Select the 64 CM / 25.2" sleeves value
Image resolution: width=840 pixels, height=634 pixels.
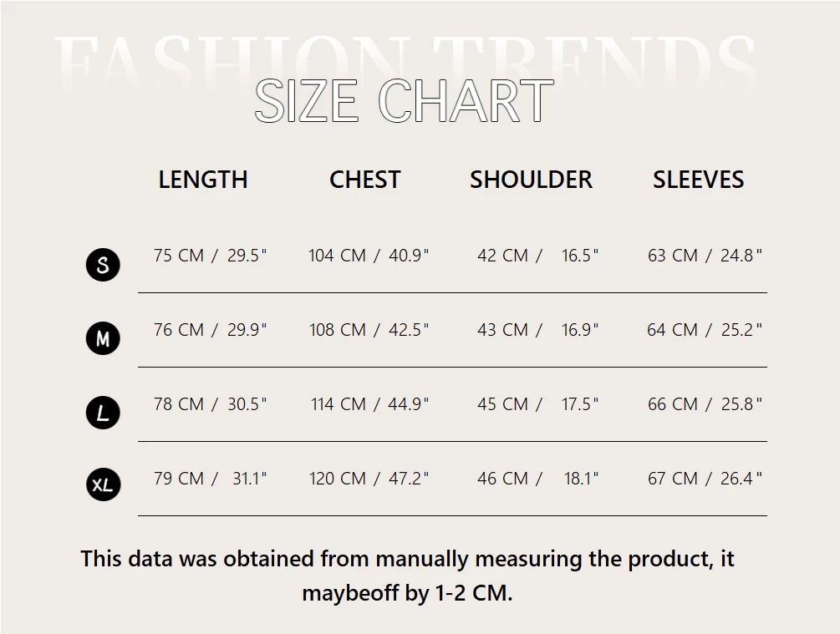tap(705, 330)
